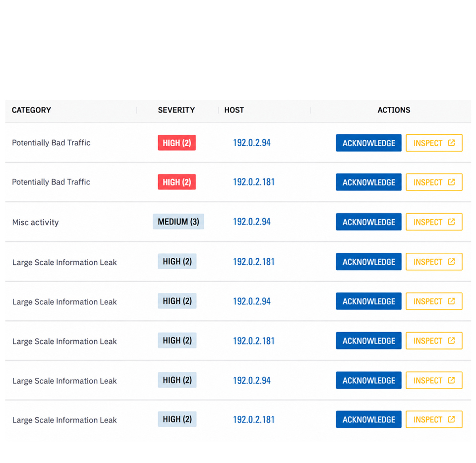Sort by the CATEGORY column header
The width and height of the screenshot is (476, 463).
[x=31, y=110]
